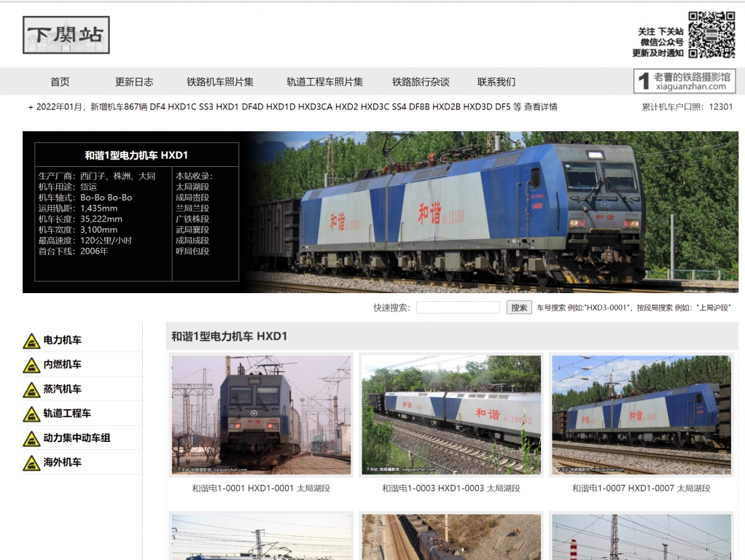Screen dimensions: 745x560
Task: Click the warning icon beside 轨道工程车
Action: [x=31, y=414]
